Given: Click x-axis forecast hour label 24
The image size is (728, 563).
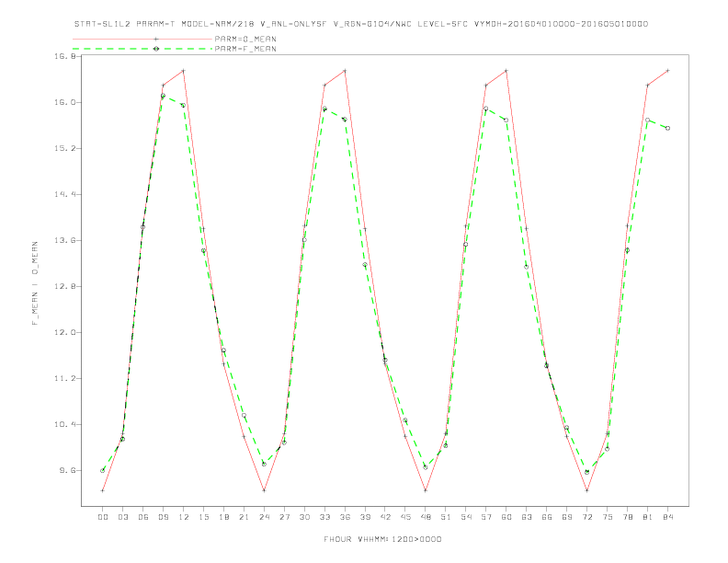Looking at the screenshot, I should (x=264, y=517).
